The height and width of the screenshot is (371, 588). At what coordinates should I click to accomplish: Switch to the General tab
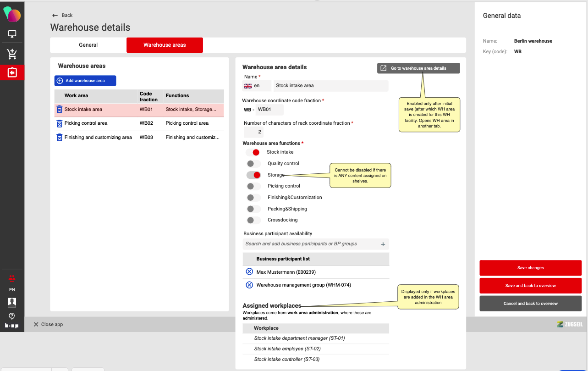click(88, 45)
